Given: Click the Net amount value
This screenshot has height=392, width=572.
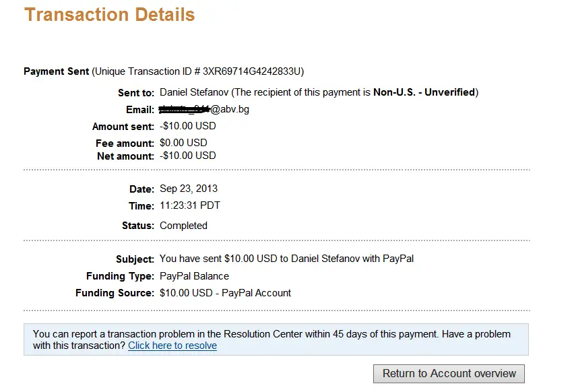Looking at the screenshot, I should [x=187, y=156].
